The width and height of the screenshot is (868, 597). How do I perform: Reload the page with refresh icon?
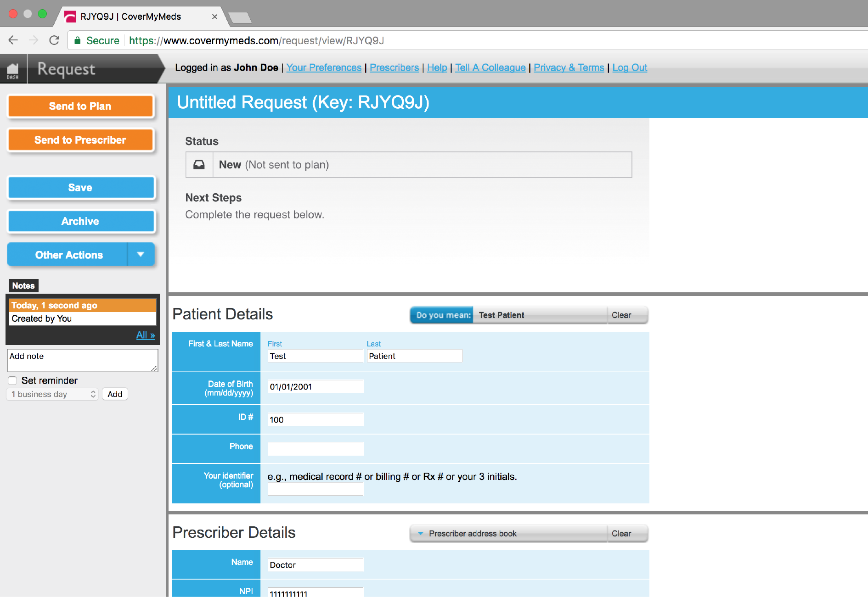(54, 40)
